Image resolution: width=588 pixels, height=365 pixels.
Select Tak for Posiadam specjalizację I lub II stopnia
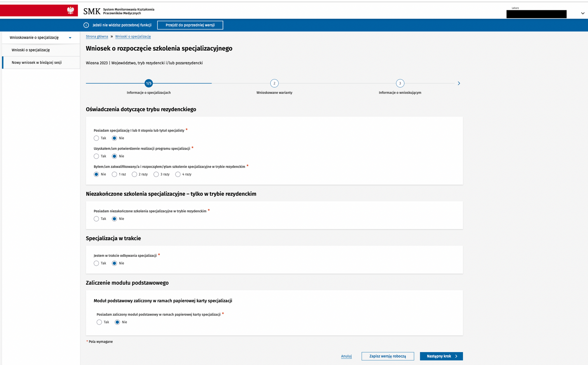pyautogui.click(x=96, y=138)
